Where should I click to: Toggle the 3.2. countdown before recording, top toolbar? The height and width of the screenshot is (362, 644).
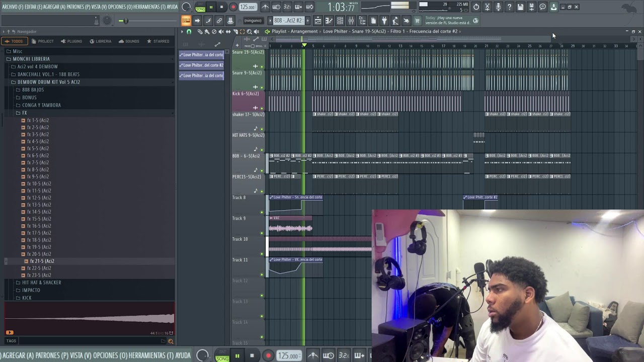coord(287,7)
